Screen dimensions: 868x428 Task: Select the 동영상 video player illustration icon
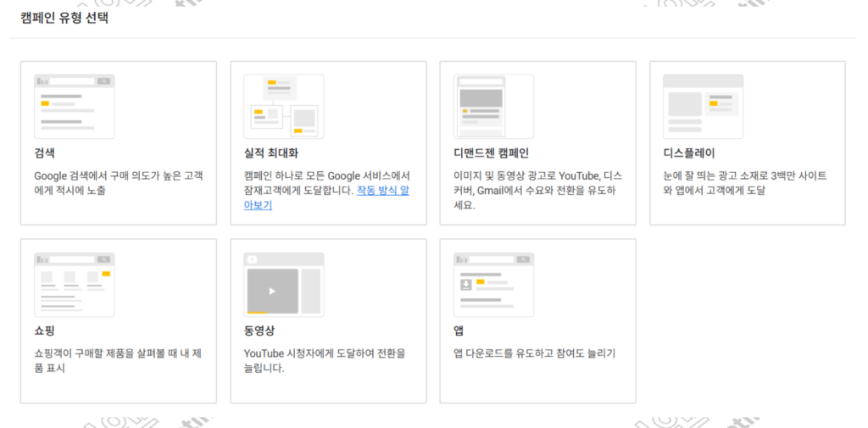tap(284, 285)
